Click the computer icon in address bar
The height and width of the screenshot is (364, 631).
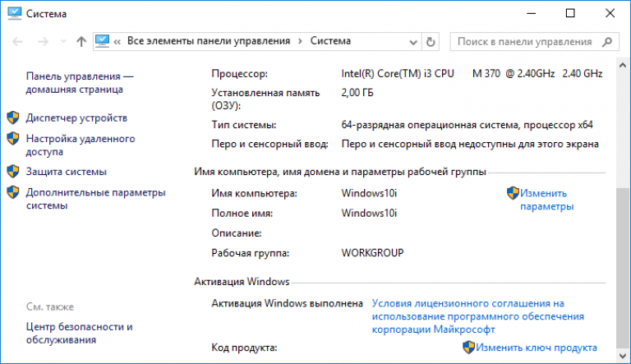[102, 41]
